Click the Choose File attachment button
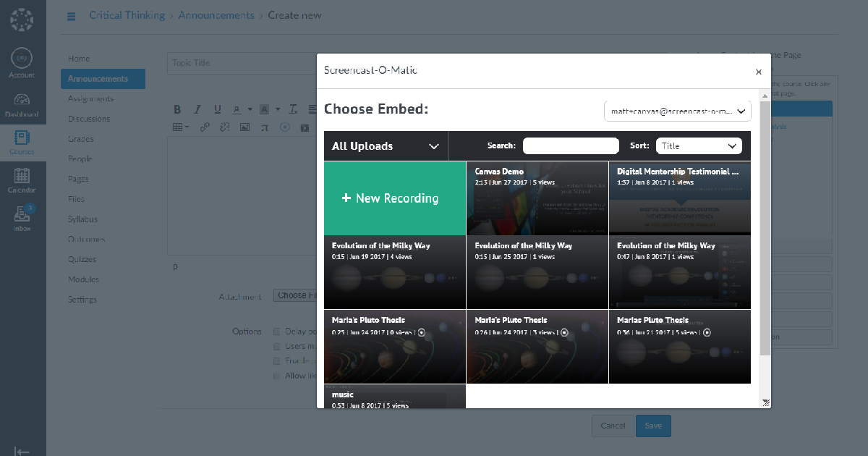 point(295,295)
